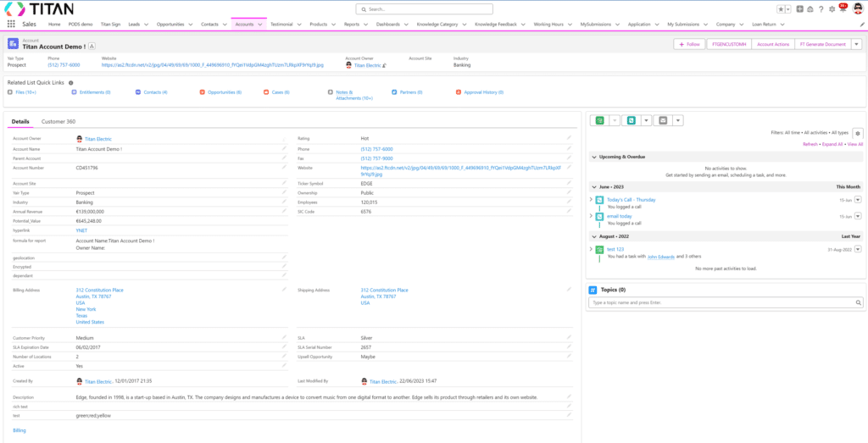Image resolution: width=868 pixels, height=443 pixels.
Task: Open the Leads tab dropdown chevron
Action: [145, 25]
